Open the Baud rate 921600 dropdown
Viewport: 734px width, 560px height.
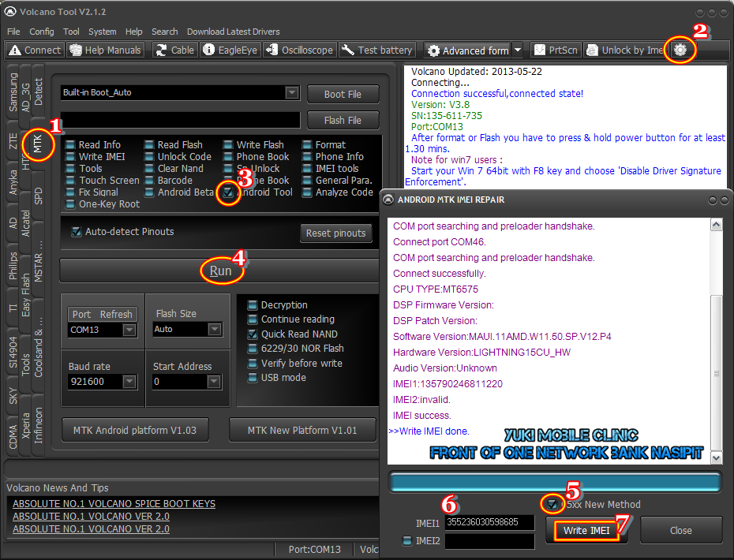(129, 382)
